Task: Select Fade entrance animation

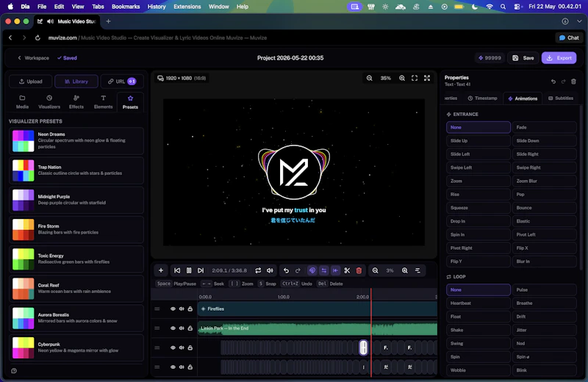Action: point(544,128)
